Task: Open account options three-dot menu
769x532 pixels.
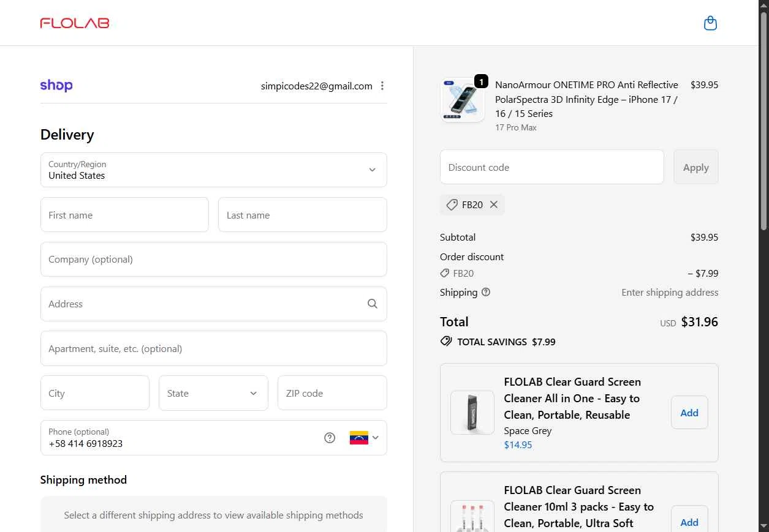Action: pyautogui.click(x=382, y=86)
